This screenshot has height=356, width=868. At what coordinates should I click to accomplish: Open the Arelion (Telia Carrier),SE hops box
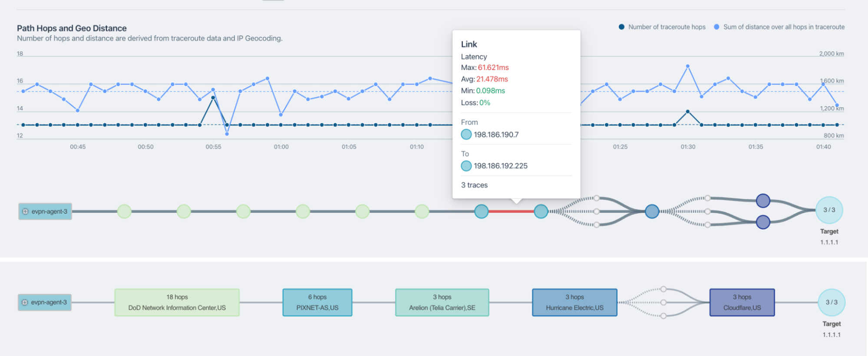pyautogui.click(x=442, y=303)
